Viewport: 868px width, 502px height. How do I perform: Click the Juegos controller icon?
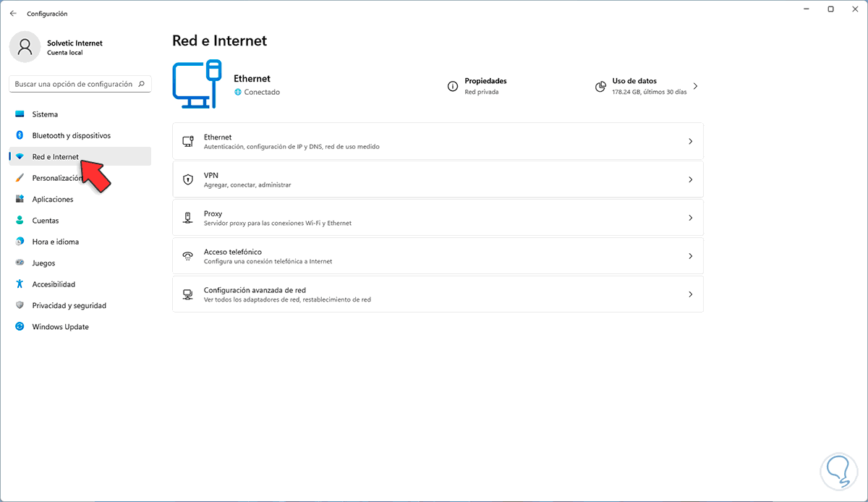click(20, 263)
